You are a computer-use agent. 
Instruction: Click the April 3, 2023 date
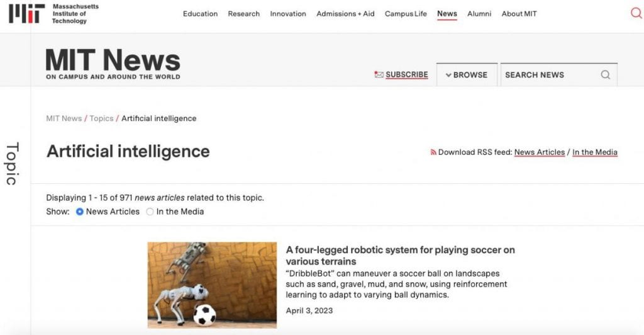pos(309,310)
